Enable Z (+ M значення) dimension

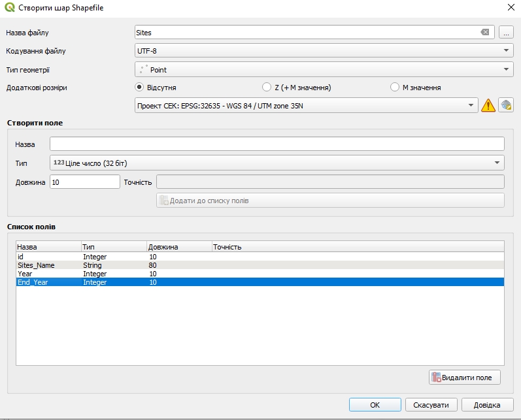pos(266,87)
